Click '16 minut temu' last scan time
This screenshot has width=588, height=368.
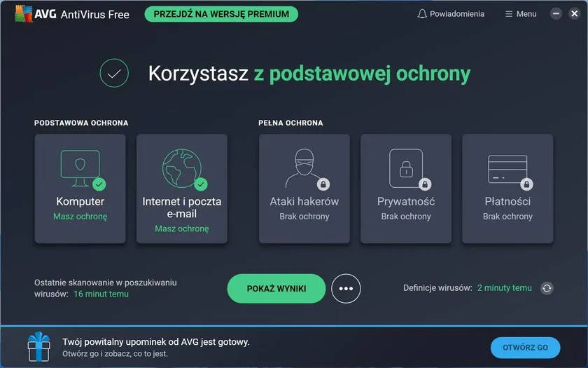point(101,294)
